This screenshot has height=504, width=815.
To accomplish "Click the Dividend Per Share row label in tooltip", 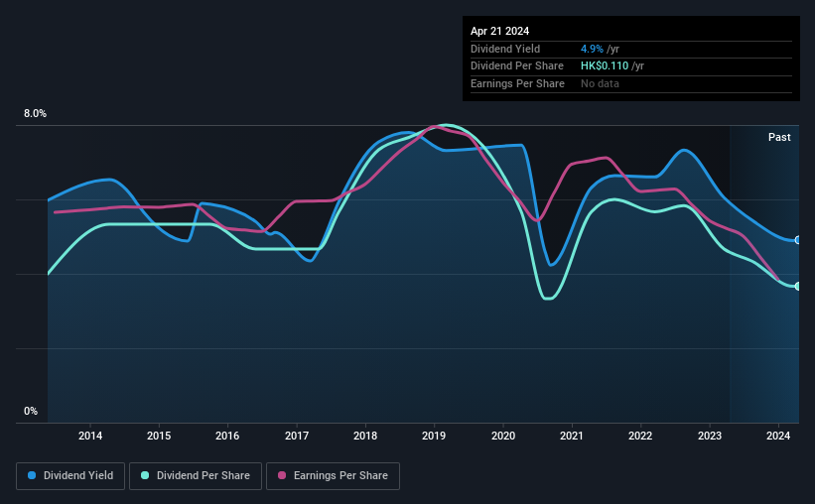I will point(516,66).
